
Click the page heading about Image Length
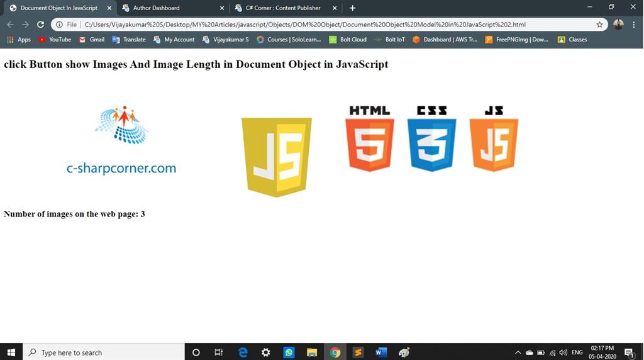[x=196, y=65]
